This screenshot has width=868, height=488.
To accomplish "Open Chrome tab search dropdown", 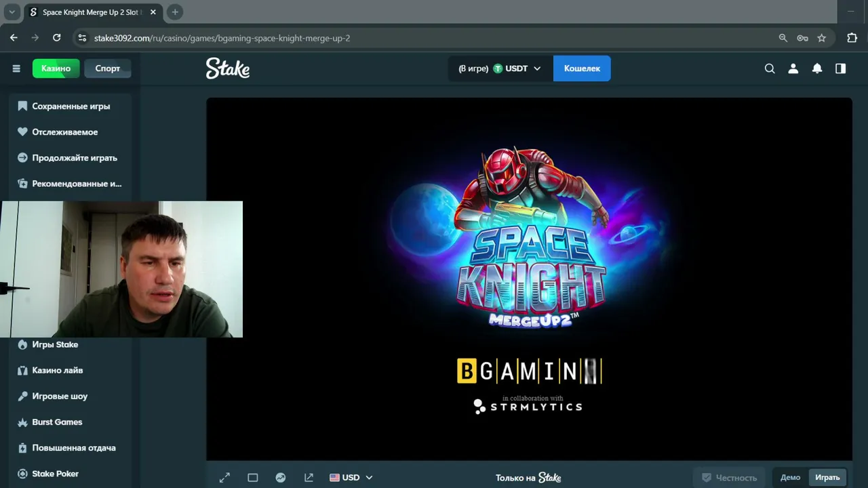I will tap(12, 12).
